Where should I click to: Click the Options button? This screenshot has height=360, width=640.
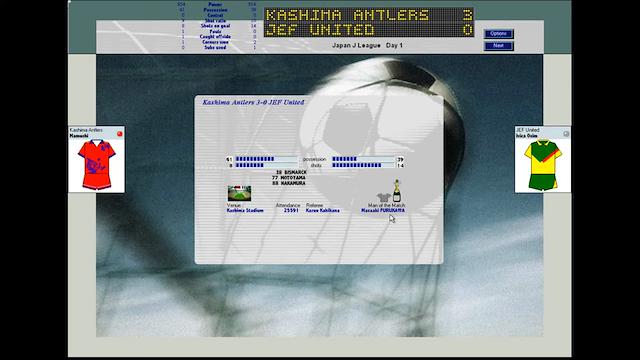[x=498, y=33]
